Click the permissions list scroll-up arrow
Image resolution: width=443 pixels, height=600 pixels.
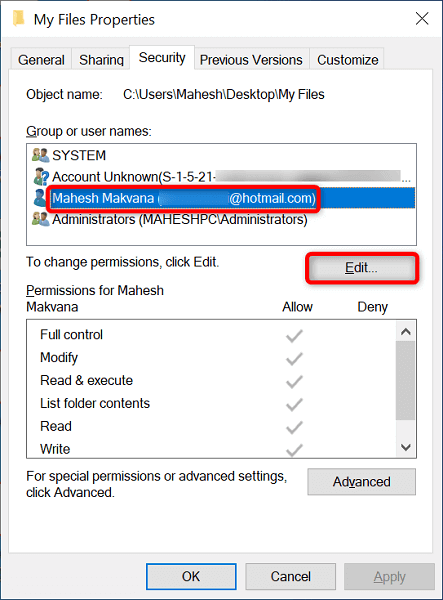(x=406, y=331)
